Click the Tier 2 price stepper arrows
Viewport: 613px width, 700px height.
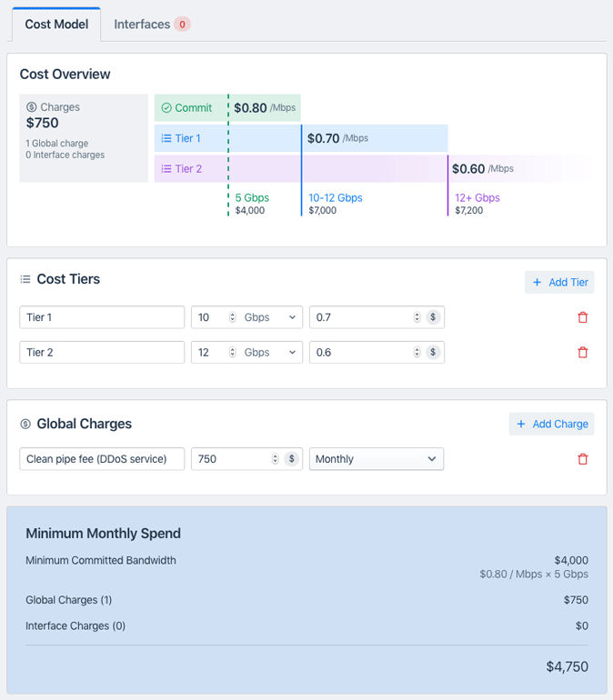coord(417,353)
